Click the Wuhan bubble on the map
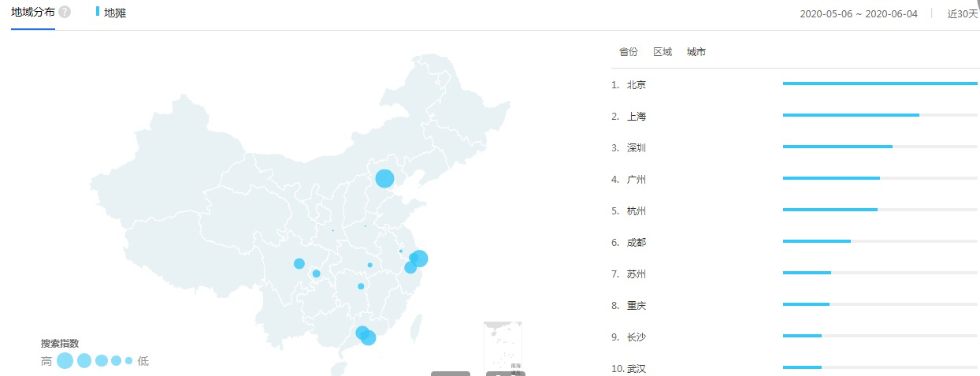The width and height of the screenshot is (980, 376). coord(369,265)
